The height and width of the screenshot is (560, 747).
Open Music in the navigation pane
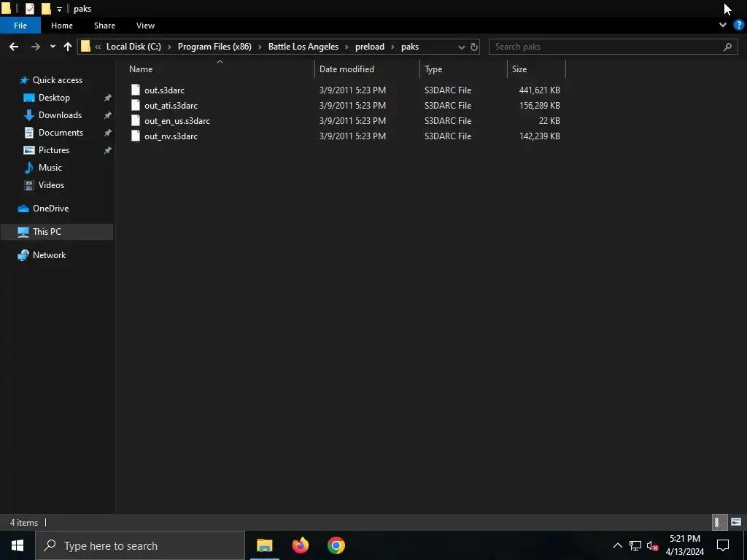pyautogui.click(x=50, y=168)
